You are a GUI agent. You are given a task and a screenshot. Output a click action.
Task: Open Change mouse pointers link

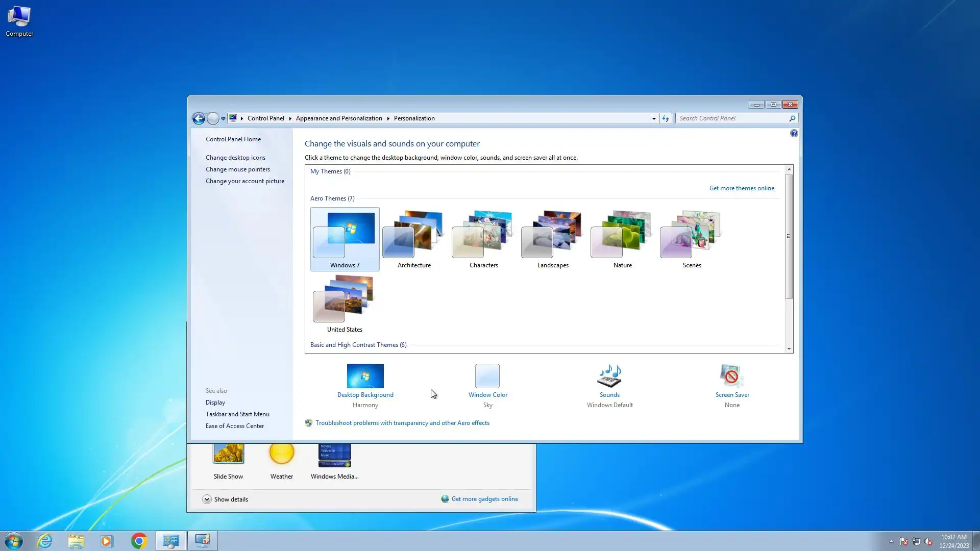tap(237, 169)
